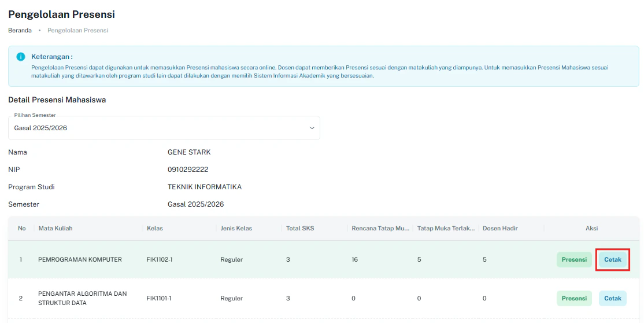Click the Mata Kuliah column header
Viewport: 644px width, 323px height.
pos(55,228)
